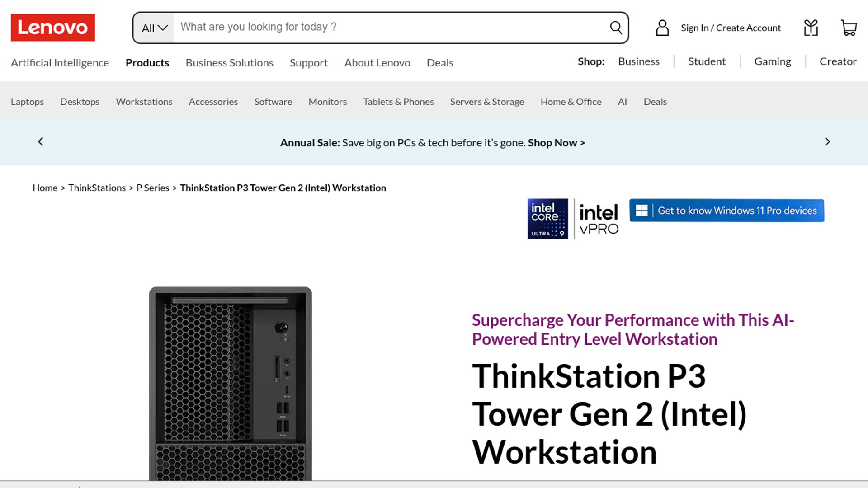Viewport: 868px width, 488px height.
Task: Click into the search input field
Action: click(x=389, y=27)
